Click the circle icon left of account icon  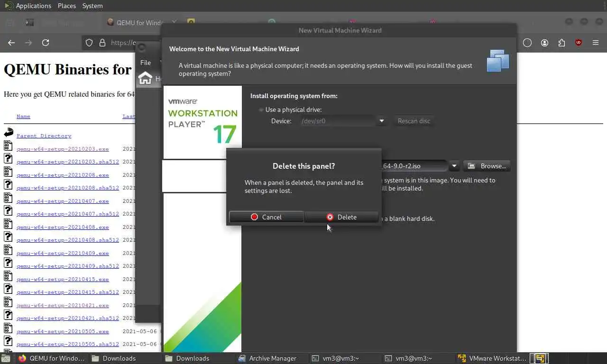pyautogui.click(x=527, y=43)
